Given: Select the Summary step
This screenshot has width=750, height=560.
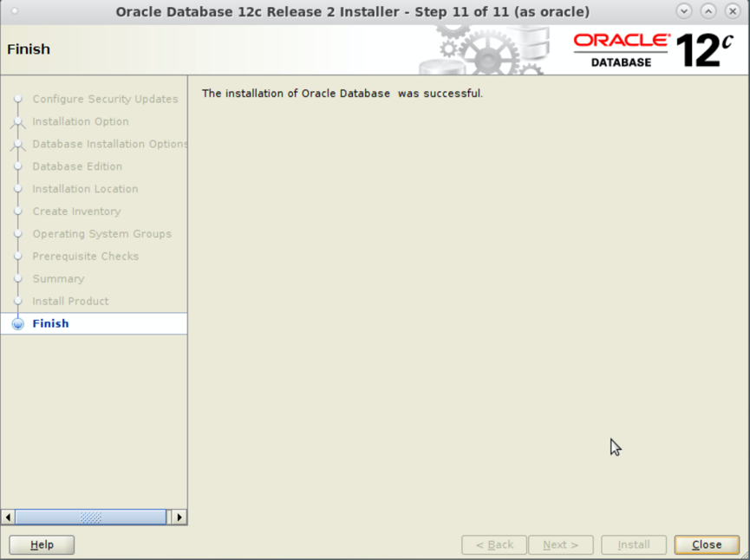Looking at the screenshot, I should click(x=58, y=279).
